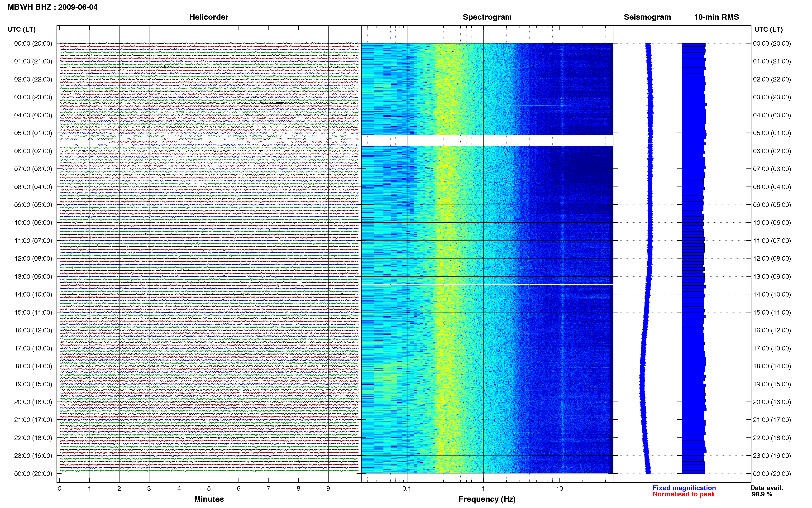
Task: Click minute tick label '5' on helicorder axis
Action: point(209,489)
